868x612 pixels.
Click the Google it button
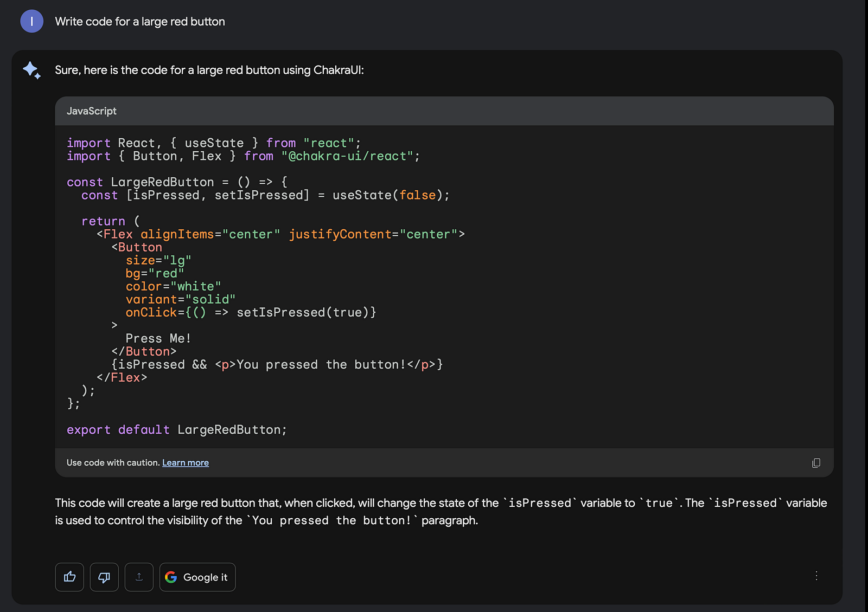coord(197,577)
